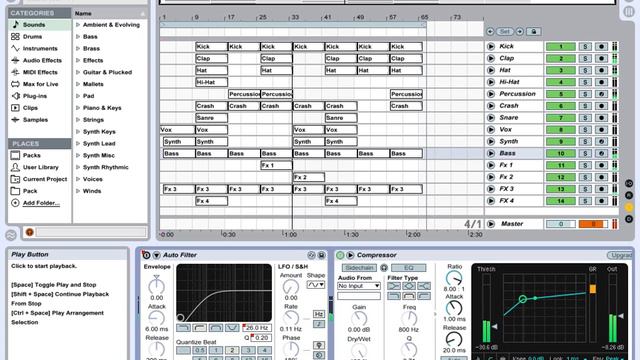This screenshot has width=640, height=360.
Task: Select Quantize Beat 0.5 option
Action: (199, 350)
